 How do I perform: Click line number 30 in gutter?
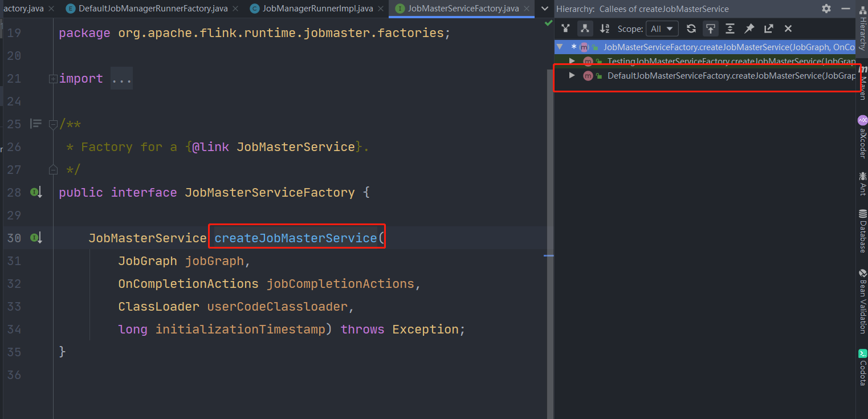[14, 238]
